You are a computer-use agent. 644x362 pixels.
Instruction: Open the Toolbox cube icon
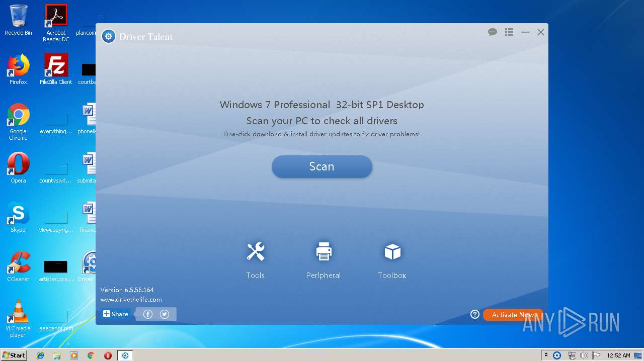point(392,252)
